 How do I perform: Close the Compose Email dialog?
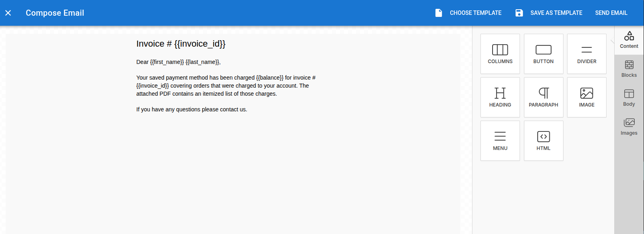click(8, 13)
